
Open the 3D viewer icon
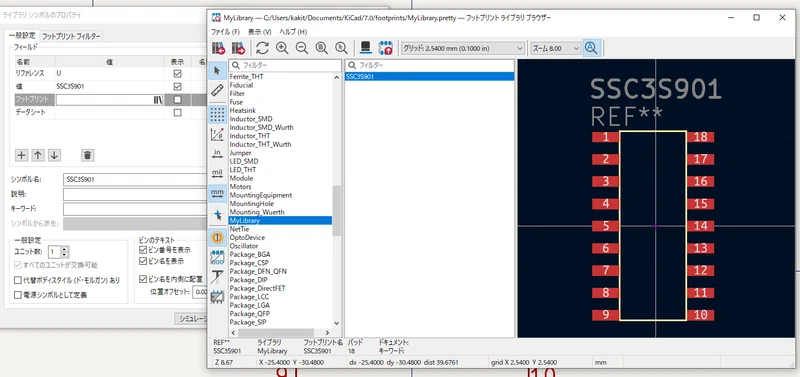pos(365,48)
